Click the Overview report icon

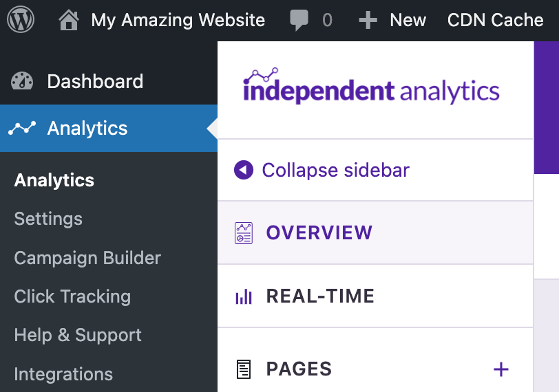pos(244,232)
